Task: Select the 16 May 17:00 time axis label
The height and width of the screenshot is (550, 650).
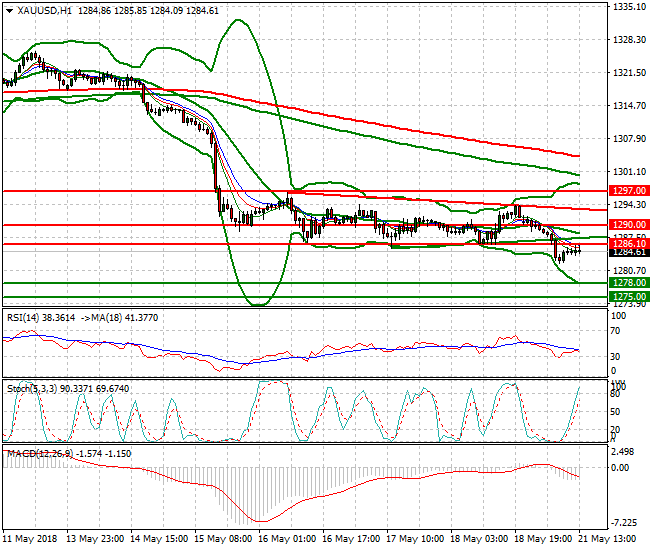Action: click(x=351, y=539)
